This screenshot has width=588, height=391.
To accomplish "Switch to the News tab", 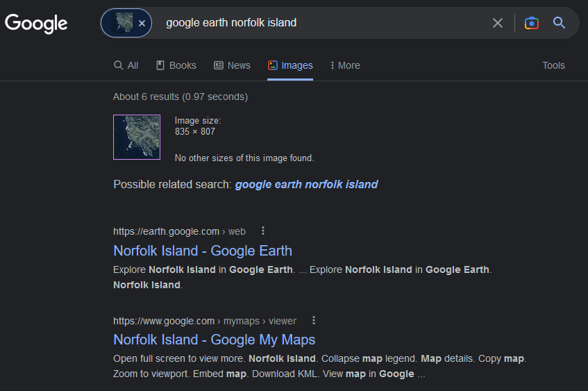I will point(232,65).
